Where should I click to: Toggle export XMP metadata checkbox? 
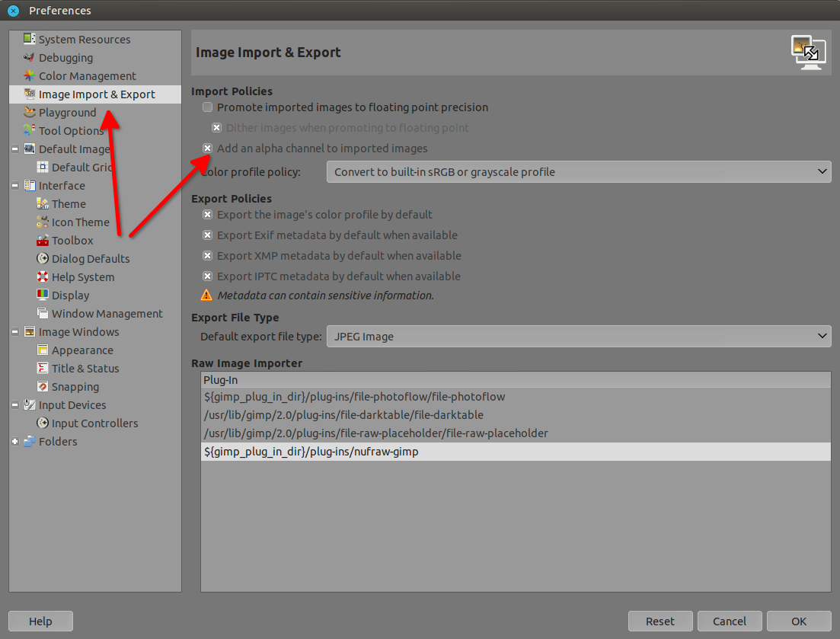click(x=207, y=255)
